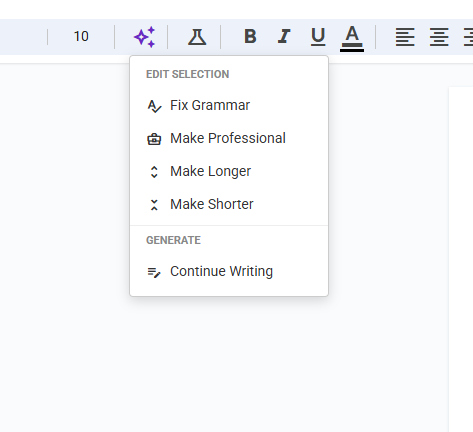Click the pencil lines icon beside Continue Writing
This screenshot has width=473, height=432.
154,272
